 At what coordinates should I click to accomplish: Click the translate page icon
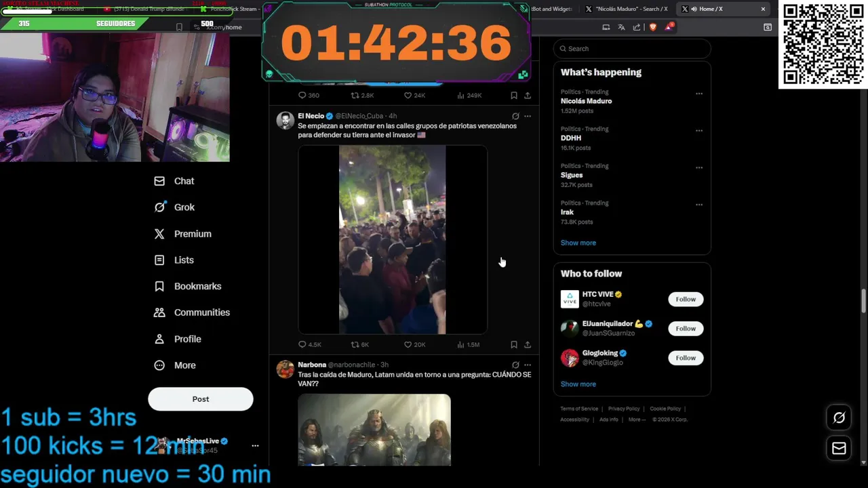click(621, 27)
